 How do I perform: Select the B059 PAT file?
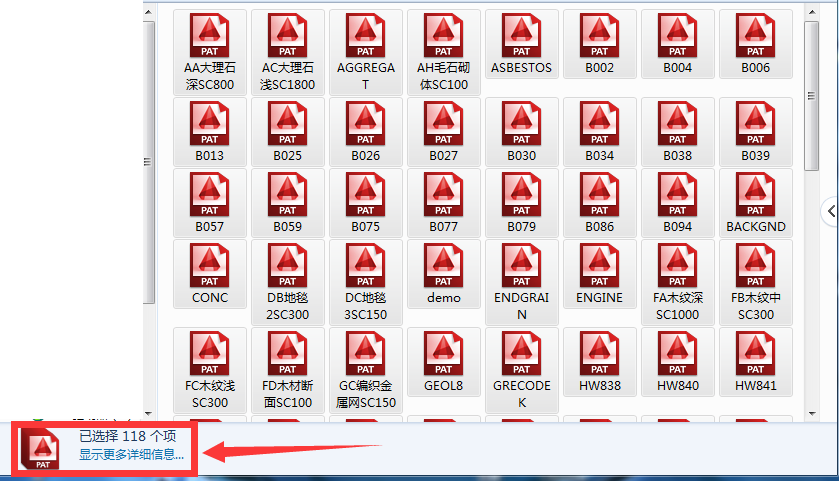288,203
